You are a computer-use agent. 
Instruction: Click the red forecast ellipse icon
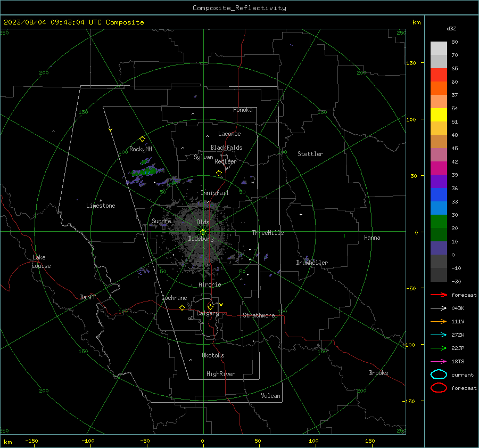(439, 388)
